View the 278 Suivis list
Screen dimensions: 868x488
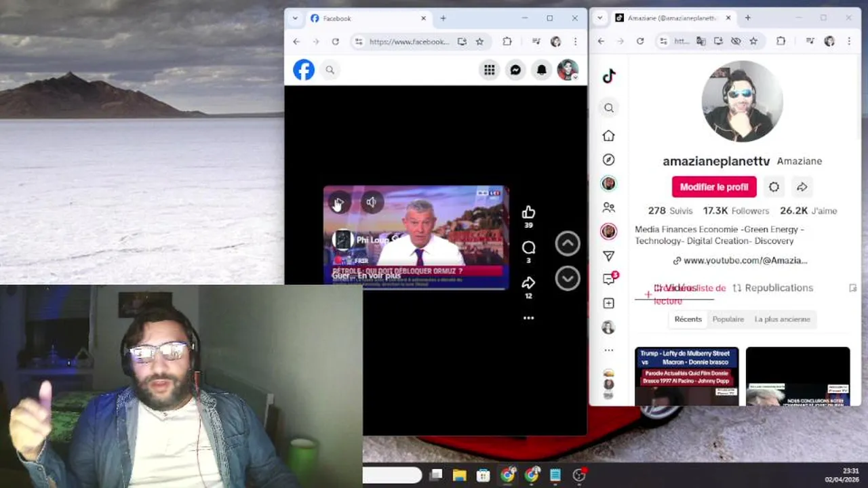point(670,211)
